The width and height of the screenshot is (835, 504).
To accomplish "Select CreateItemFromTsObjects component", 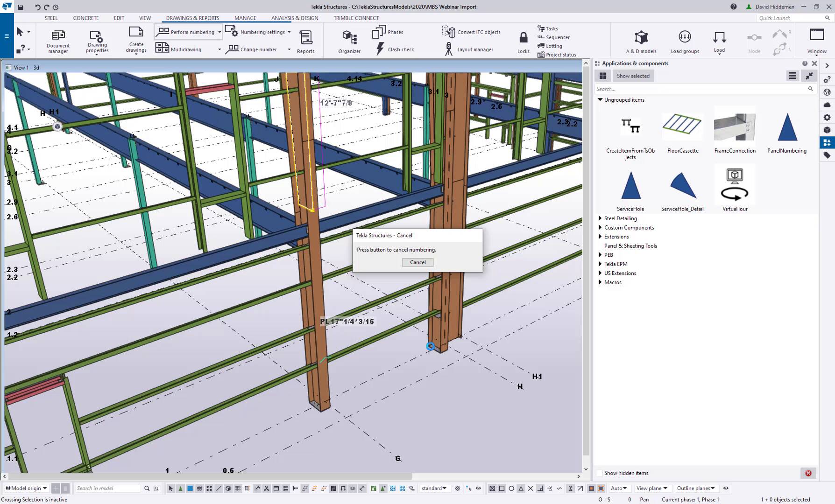I will 630,136.
